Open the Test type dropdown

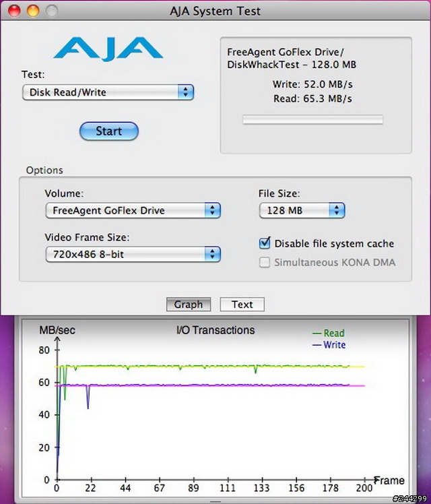coord(108,92)
